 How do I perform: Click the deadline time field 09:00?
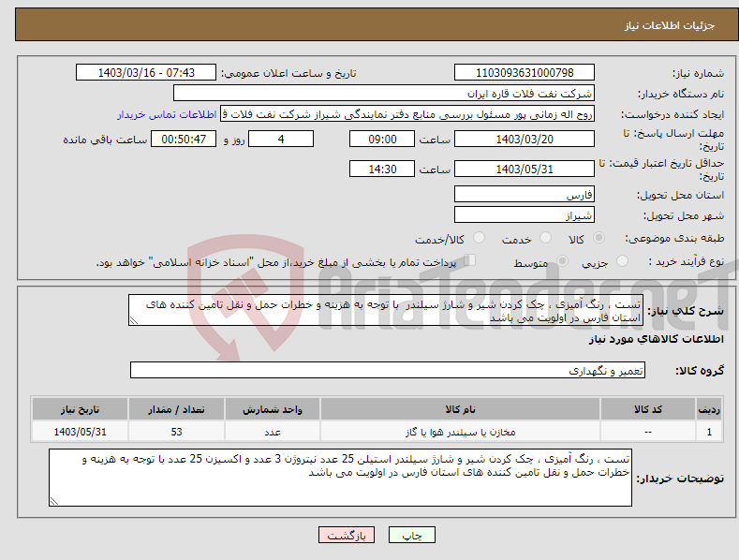point(382,139)
